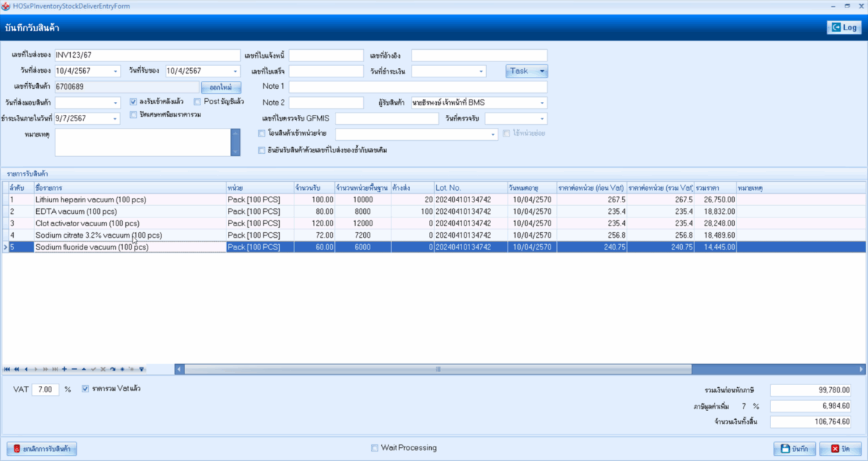Click the total amount field 106,764.60

pos(810,422)
